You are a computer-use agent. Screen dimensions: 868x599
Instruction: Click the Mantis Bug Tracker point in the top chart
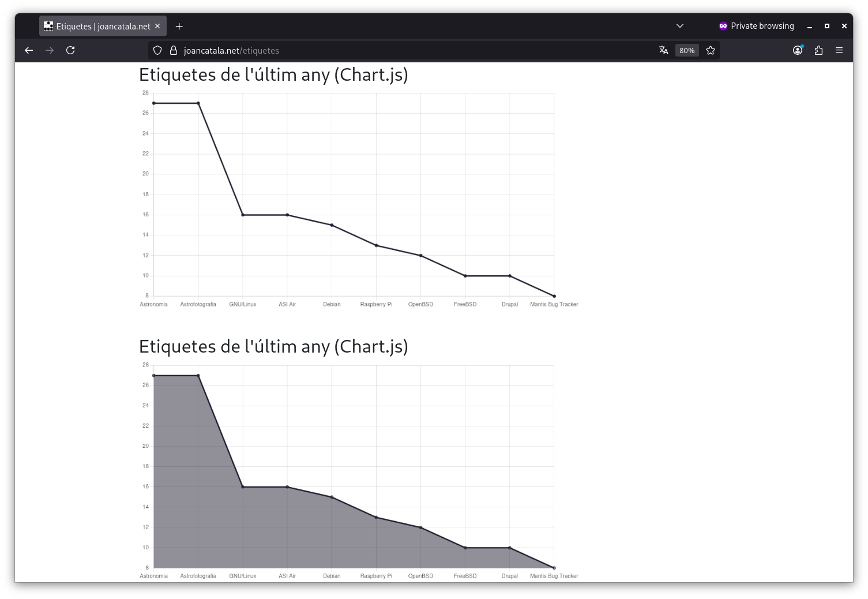click(x=554, y=296)
